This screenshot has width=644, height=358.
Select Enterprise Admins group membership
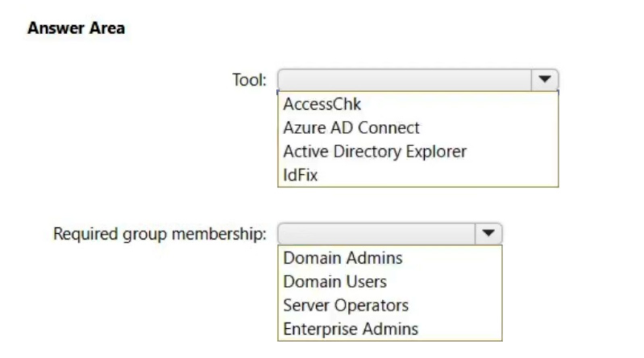tap(351, 328)
